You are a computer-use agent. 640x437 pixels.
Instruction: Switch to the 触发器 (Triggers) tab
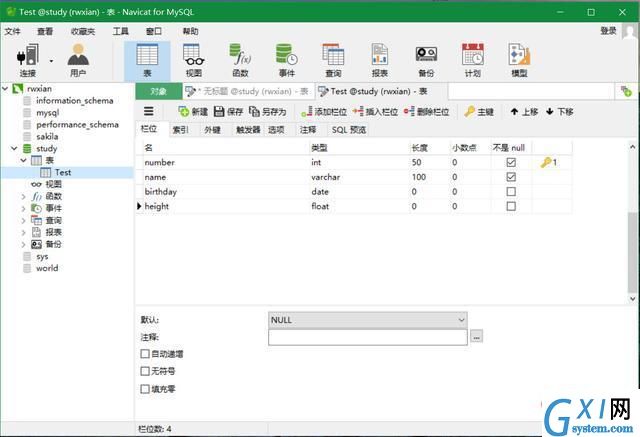248,130
